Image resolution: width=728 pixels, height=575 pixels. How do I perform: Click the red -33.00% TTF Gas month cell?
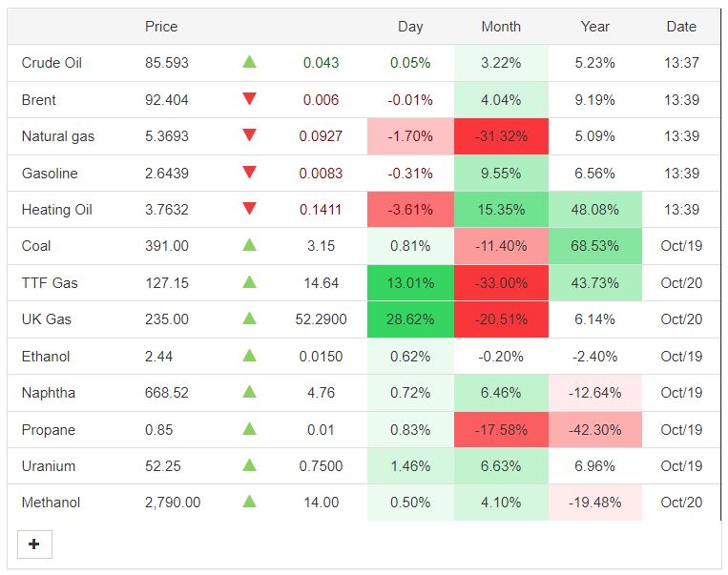pos(501,283)
